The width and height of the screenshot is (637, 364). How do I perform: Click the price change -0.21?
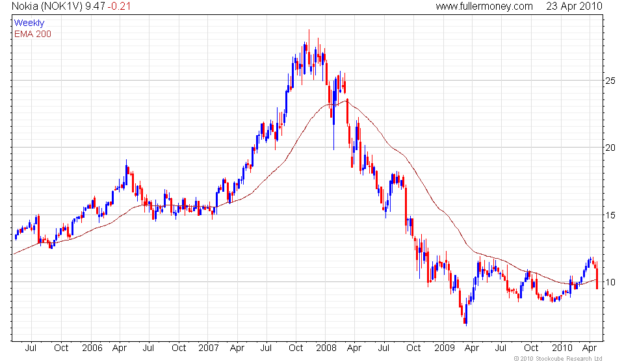[120, 6]
